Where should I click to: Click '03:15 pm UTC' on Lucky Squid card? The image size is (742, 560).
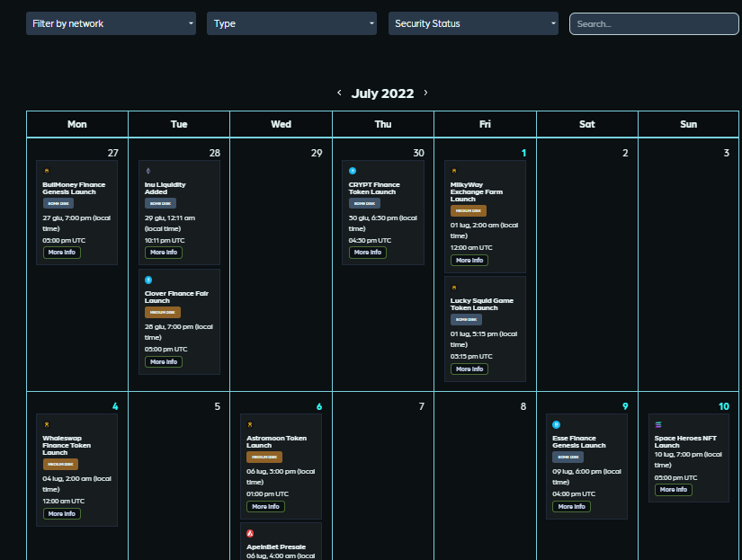[471, 357]
